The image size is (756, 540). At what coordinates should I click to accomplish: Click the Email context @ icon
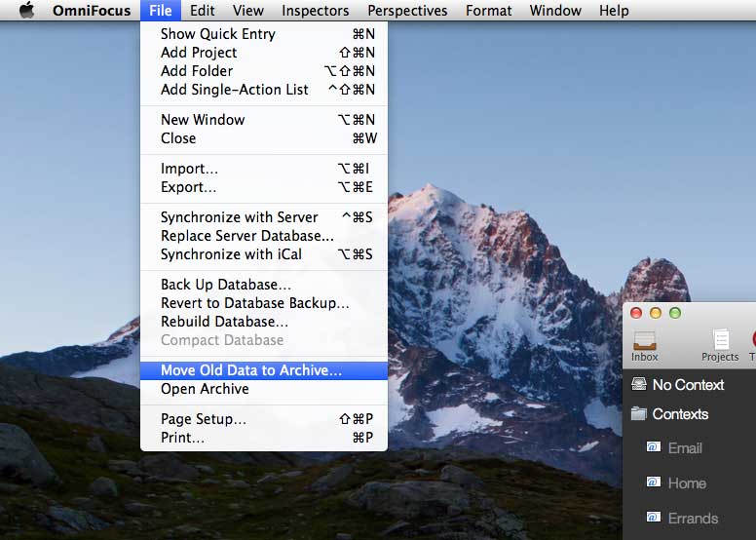click(654, 447)
